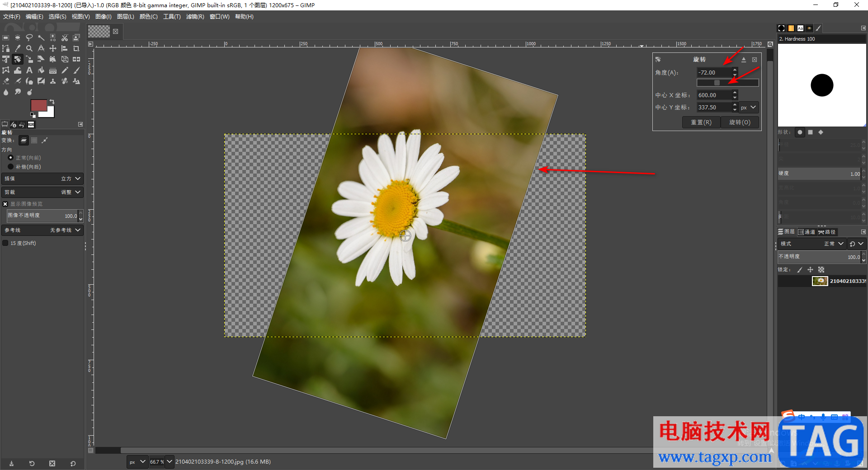The height and width of the screenshot is (470, 868).
Task: Choose the Bucket Fill tool
Action: (x=41, y=70)
